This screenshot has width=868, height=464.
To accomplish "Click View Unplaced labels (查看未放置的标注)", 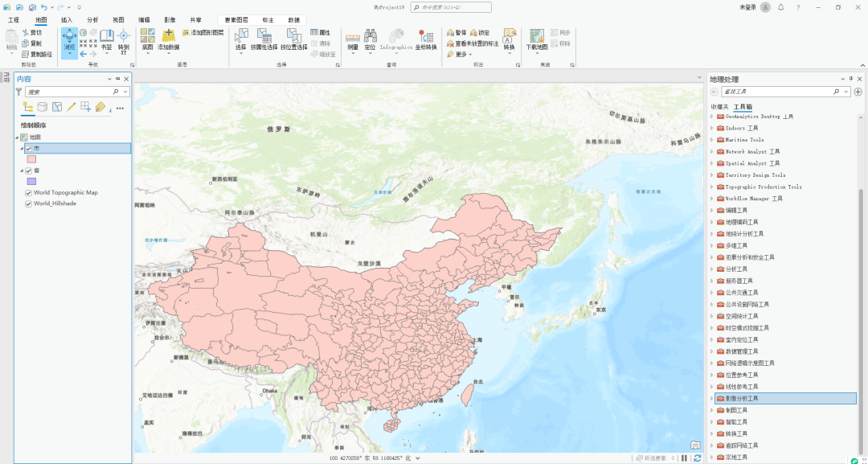I will click(473, 43).
